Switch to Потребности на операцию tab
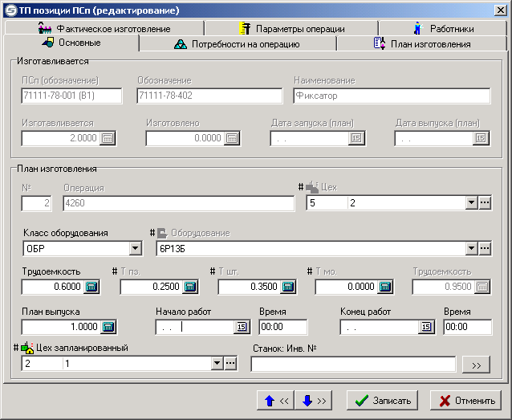This screenshot has height=420, width=512. (x=238, y=44)
